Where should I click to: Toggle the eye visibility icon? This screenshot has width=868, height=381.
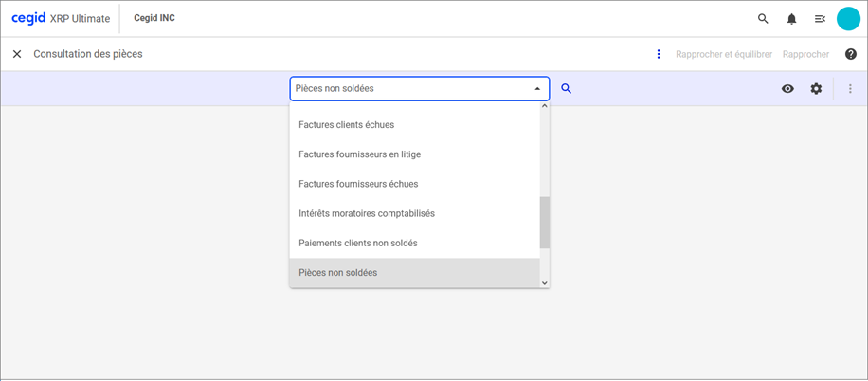(x=787, y=88)
